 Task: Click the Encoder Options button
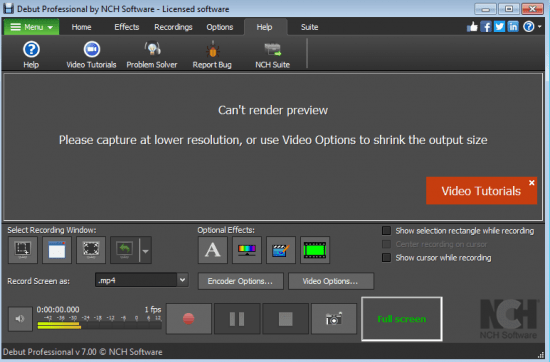coord(240,281)
